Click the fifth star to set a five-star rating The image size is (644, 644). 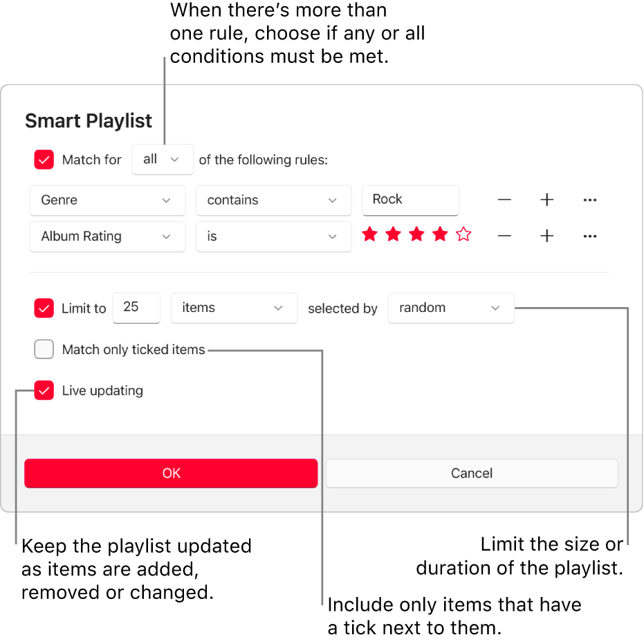pos(463,234)
